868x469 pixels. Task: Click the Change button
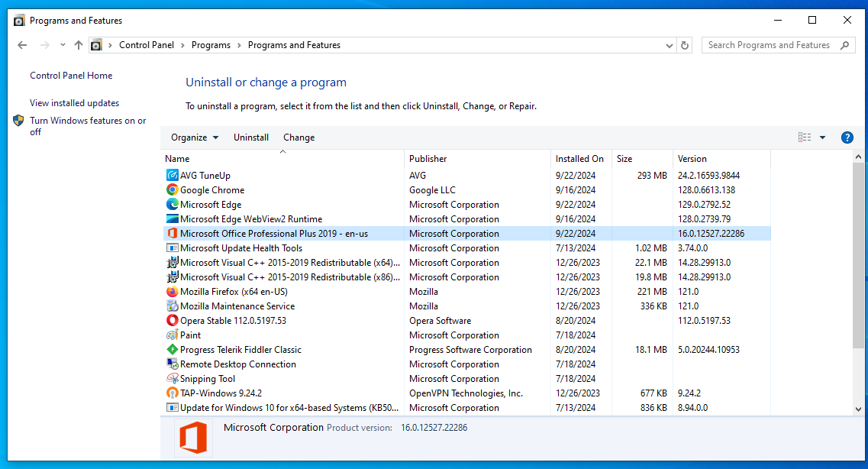pyautogui.click(x=299, y=137)
